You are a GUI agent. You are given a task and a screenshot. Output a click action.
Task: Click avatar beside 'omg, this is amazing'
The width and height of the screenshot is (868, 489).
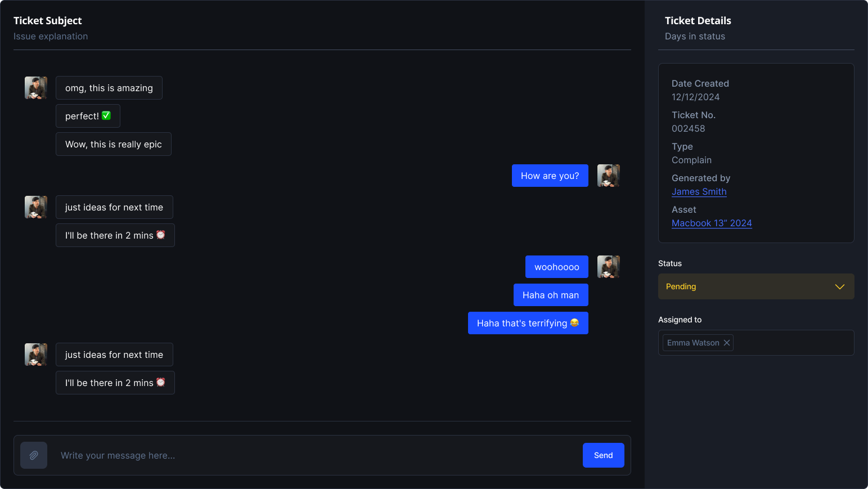tap(36, 88)
